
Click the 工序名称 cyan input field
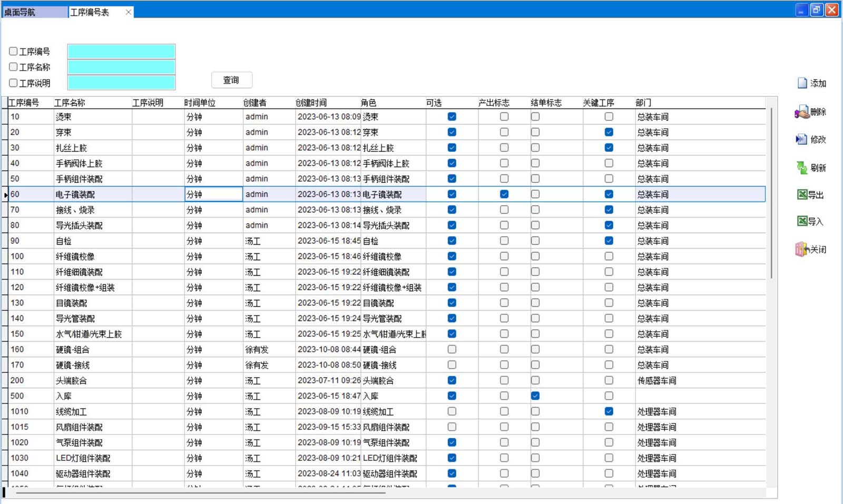pyautogui.click(x=121, y=67)
